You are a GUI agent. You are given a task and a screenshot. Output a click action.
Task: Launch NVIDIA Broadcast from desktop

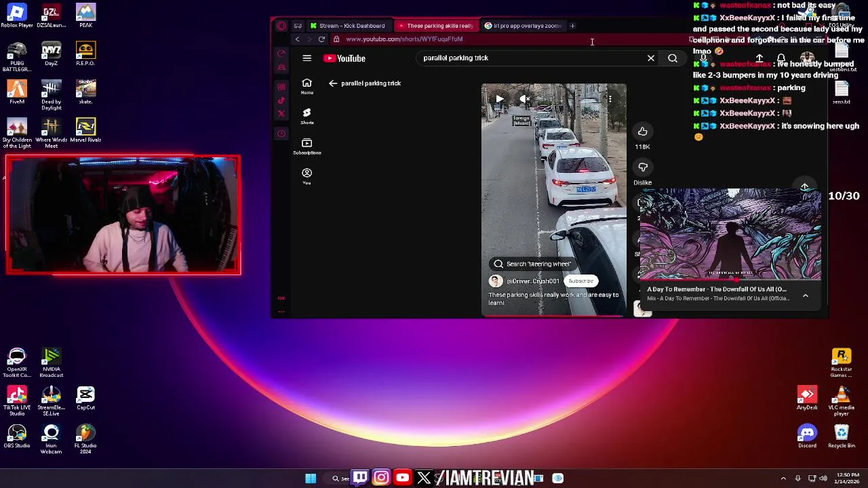pyautogui.click(x=51, y=363)
